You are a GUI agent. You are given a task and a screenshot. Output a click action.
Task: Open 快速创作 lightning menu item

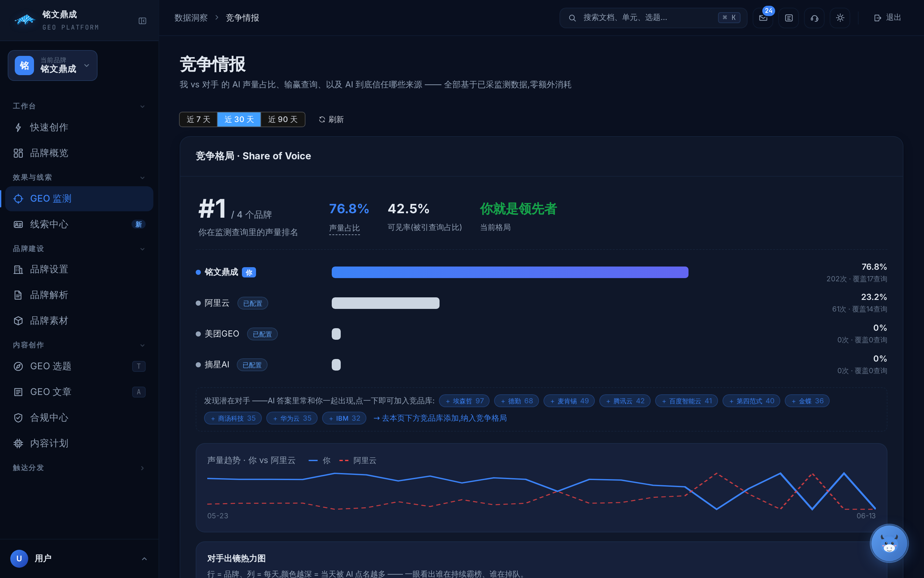[79, 127]
